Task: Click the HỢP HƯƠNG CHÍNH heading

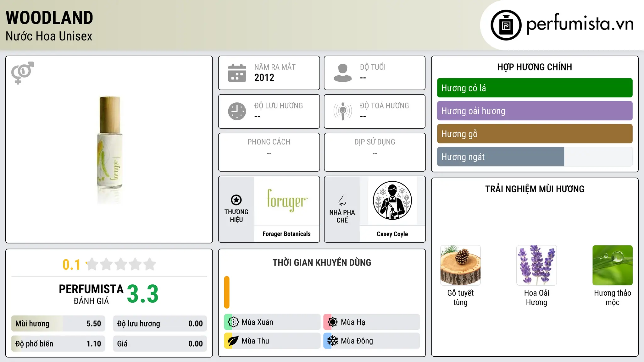Action: [x=535, y=67]
